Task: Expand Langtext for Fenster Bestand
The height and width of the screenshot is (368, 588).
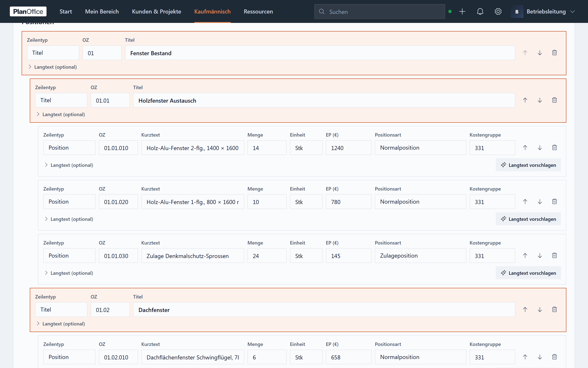Action: click(x=52, y=67)
